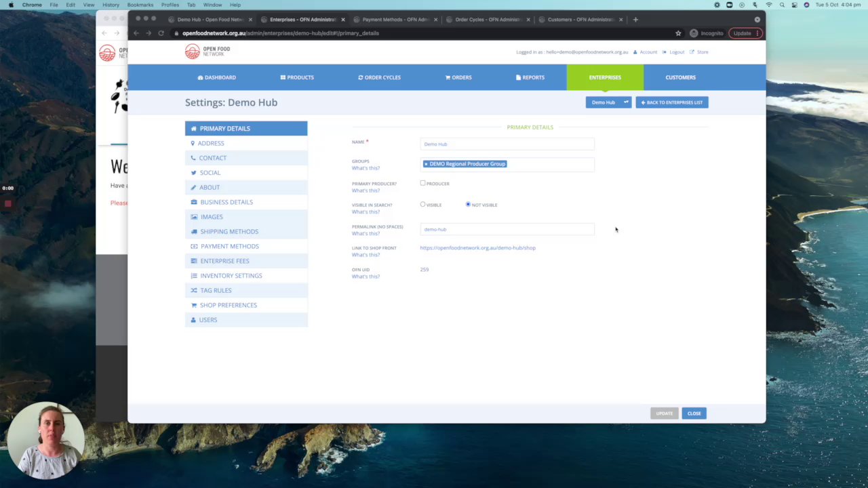The height and width of the screenshot is (488, 868).
Task: Click the cart icon beside Shop Preferences
Action: click(194, 305)
